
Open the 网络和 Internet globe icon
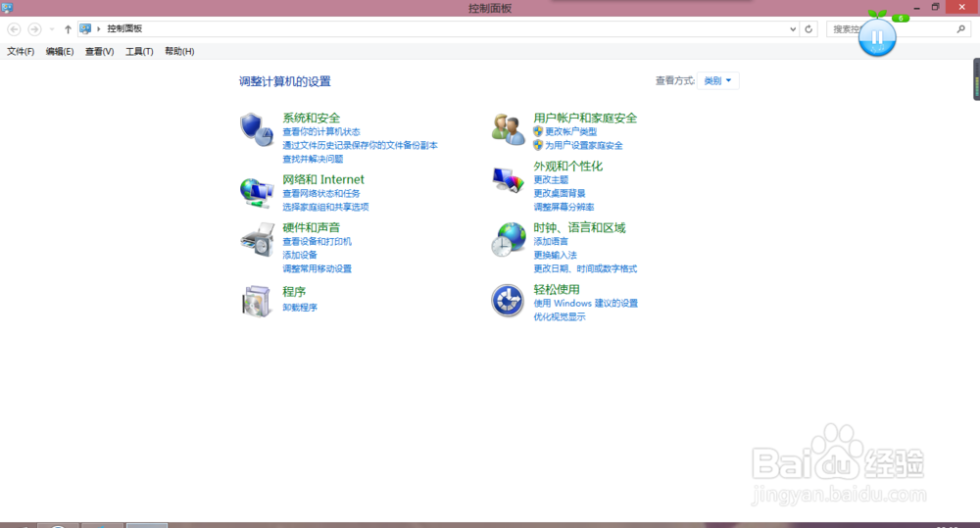coord(257,193)
